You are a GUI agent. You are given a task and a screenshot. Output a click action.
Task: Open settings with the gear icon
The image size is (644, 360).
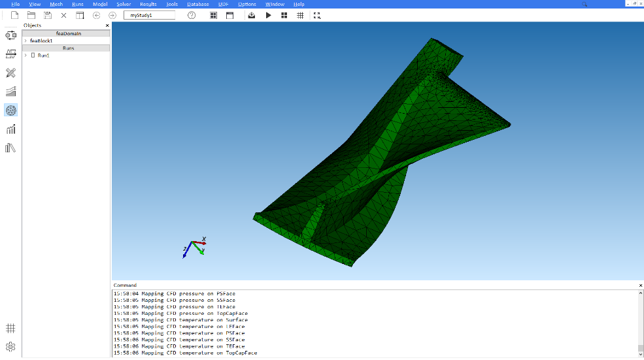[10, 347]
